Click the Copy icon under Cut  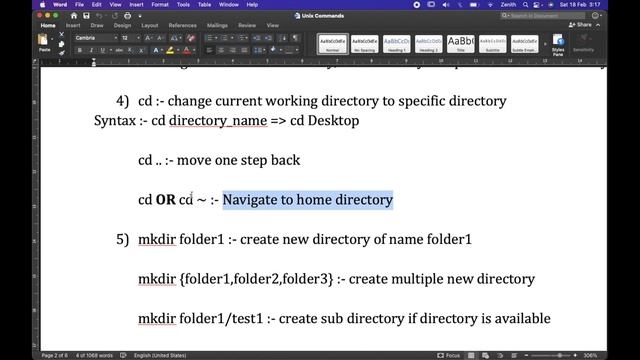[61, 44]
